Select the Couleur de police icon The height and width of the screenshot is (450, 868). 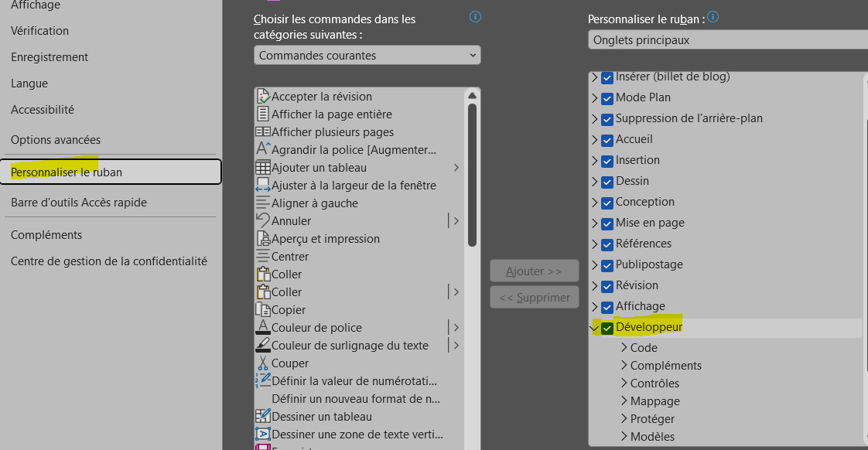pyautogui.click(x=263, y=327)
